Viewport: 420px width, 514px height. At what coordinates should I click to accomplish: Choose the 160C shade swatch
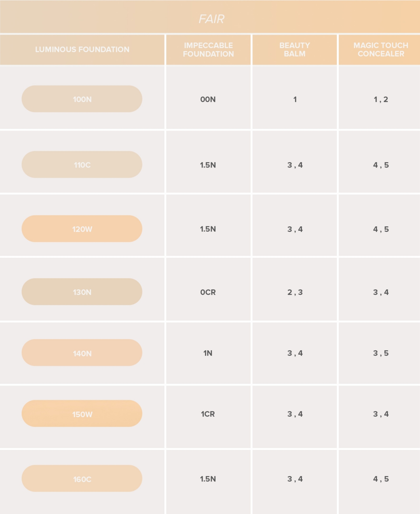(x=82, y=479)
